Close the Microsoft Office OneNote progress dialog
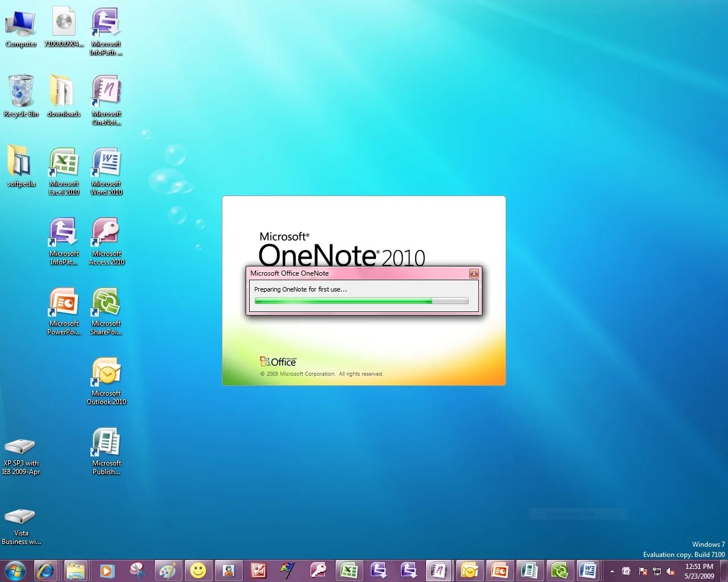Image resolution: width=728 pixels, height=582 pixels. pos(473,273)
